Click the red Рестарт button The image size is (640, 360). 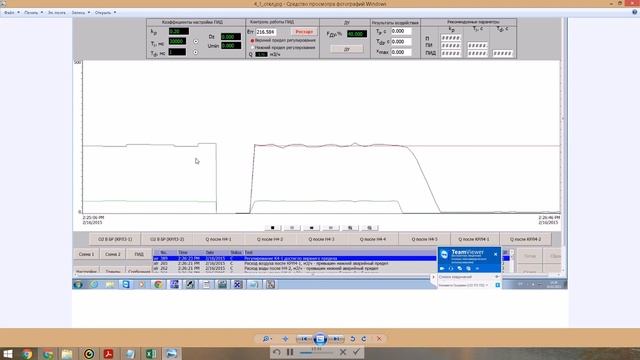click(304, 32)
